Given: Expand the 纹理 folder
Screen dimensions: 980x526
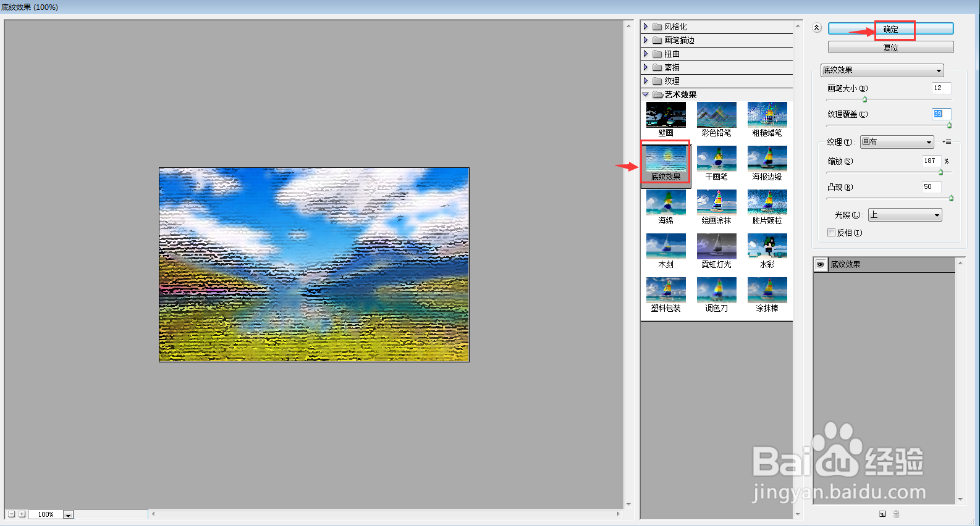Looking at the screenshot, I should tap(646, 81).
